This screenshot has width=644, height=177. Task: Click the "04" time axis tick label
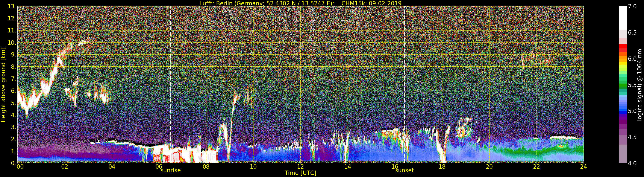pyautogui.click(x=112, y=167)
